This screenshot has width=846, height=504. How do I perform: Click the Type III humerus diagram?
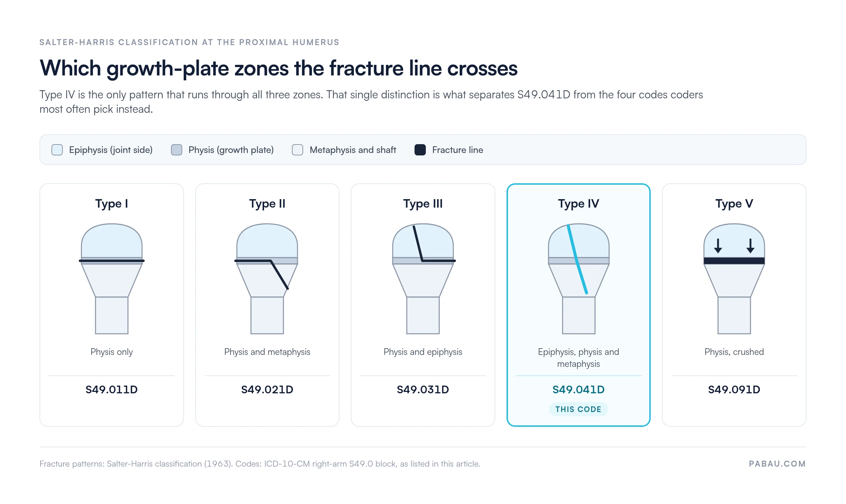(x=423, y=278)
